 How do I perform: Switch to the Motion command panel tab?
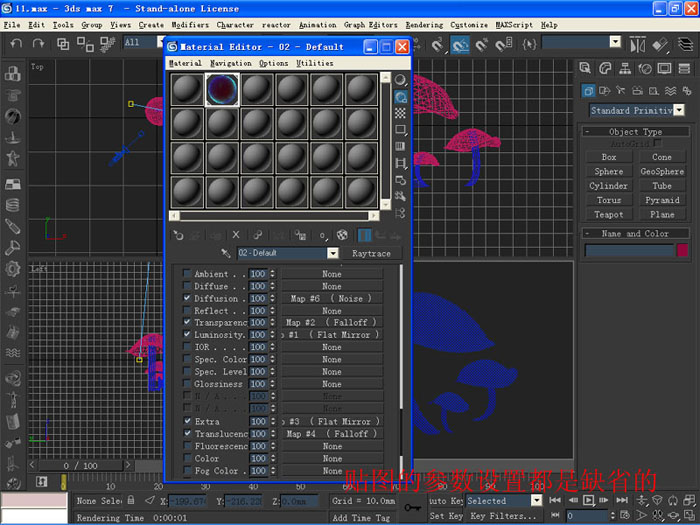pyautogui.click(x=645, y=68)
